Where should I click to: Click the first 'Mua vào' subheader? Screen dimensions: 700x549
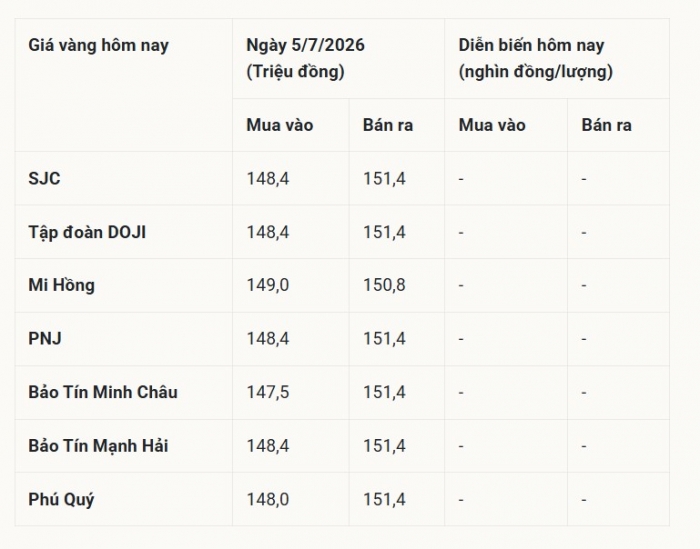click(x=280, y=125)
